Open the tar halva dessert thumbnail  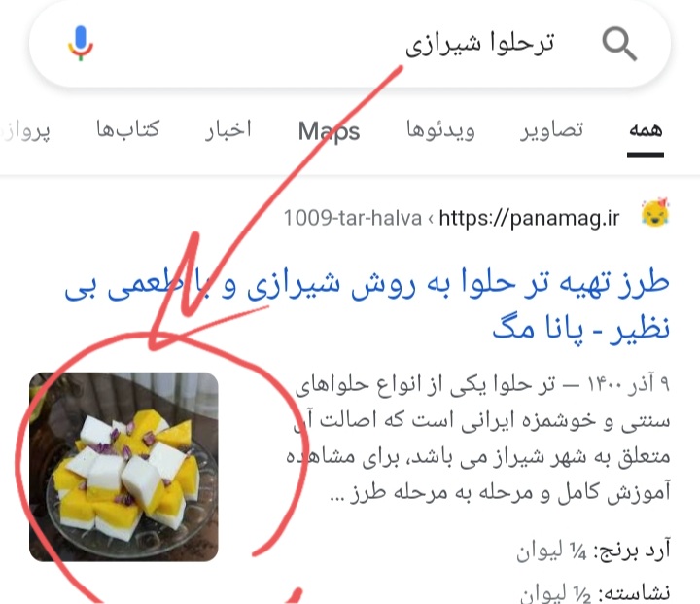click(123, 467)
